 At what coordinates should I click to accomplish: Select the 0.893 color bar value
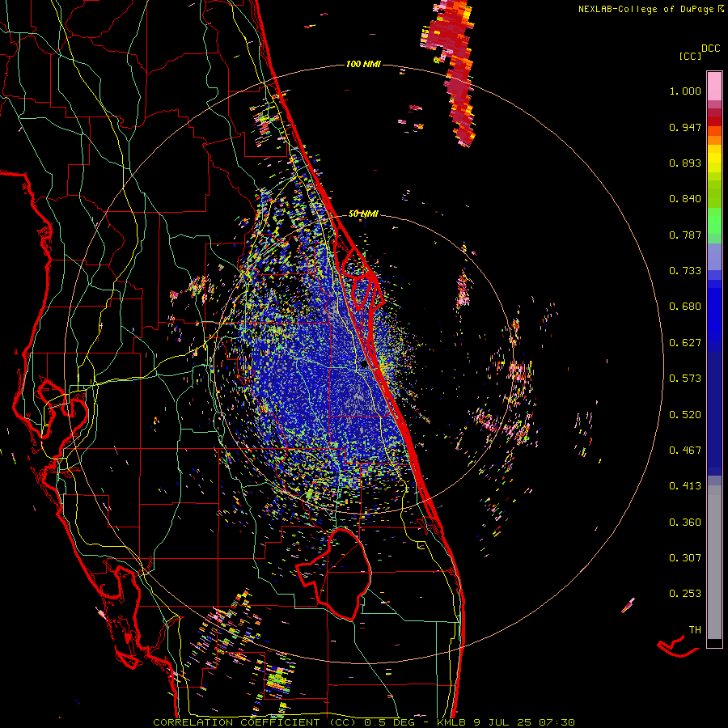(x=685, y=163)
